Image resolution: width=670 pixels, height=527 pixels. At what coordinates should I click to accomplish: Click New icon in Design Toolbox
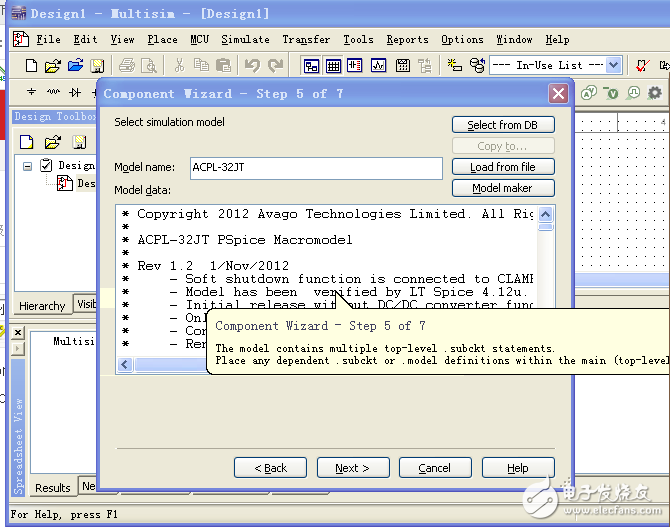(26, 141)
